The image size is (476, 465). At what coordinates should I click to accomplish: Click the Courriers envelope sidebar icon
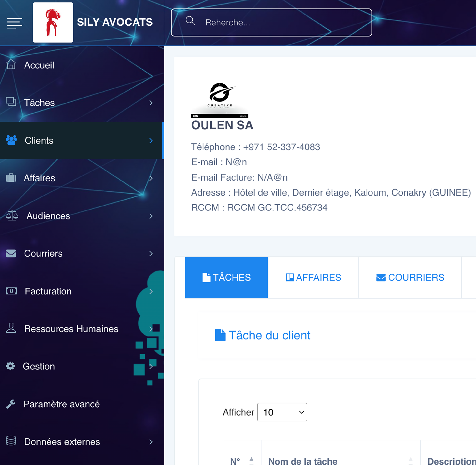tap(11, 253)
